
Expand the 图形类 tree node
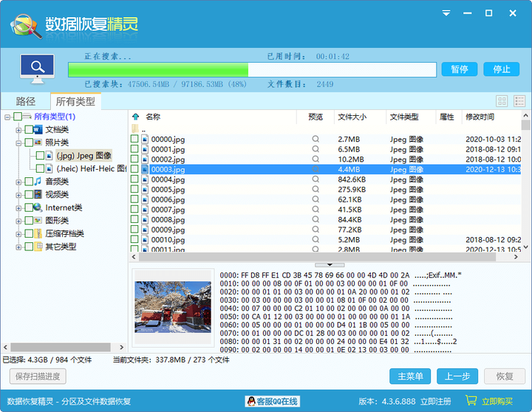click(x=18, y=221)
